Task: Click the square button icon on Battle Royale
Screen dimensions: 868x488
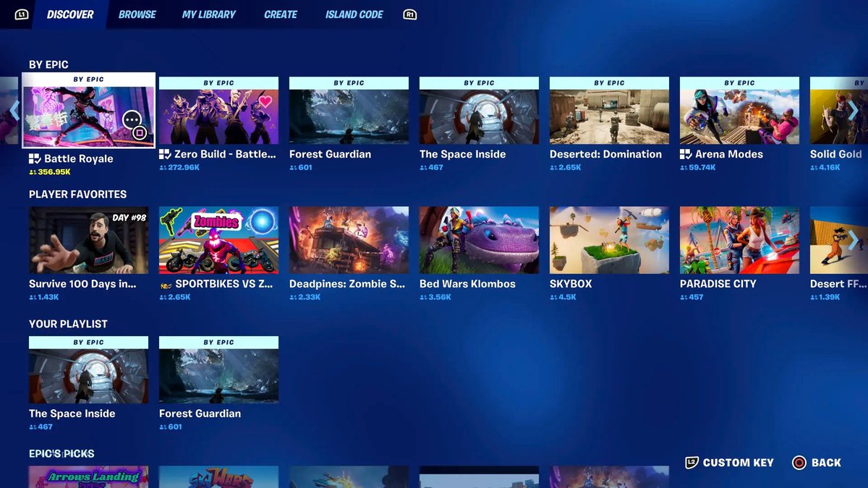Action: [140, 133]
